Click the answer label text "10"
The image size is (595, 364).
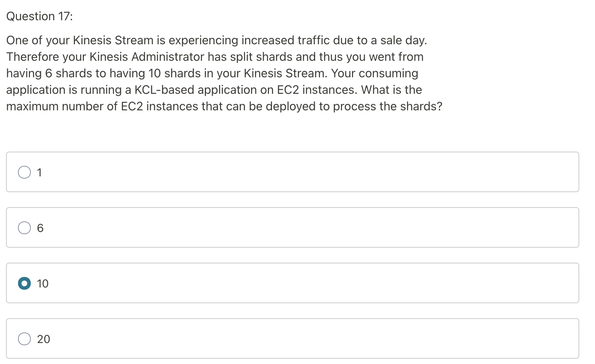pyautogui.click(x=43, y=284)
